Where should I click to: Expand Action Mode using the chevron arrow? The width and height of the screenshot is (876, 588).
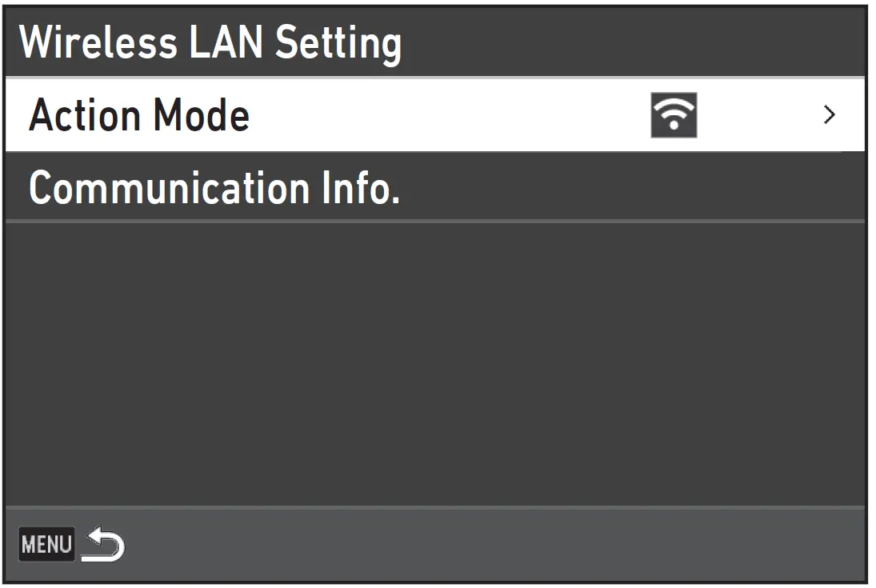point(829,115)
